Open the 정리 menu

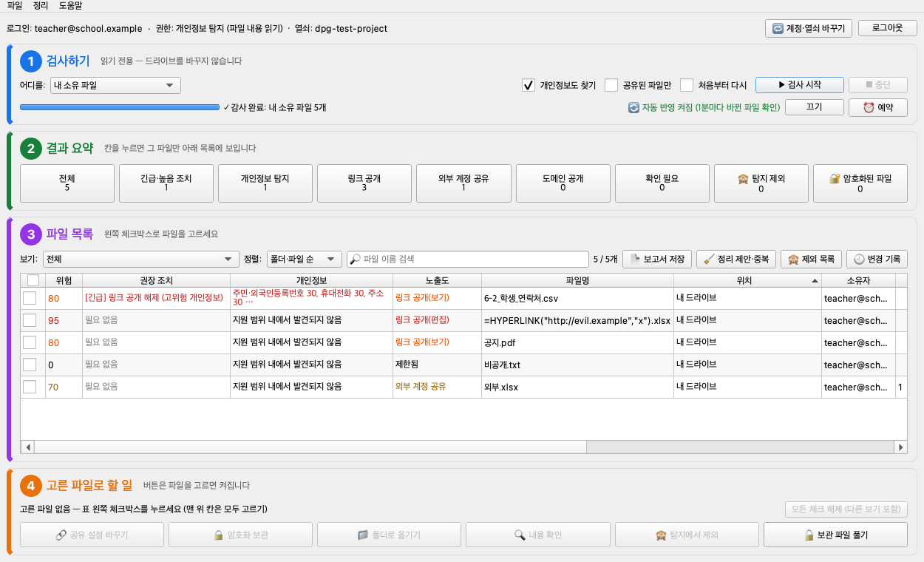[41, 6]
